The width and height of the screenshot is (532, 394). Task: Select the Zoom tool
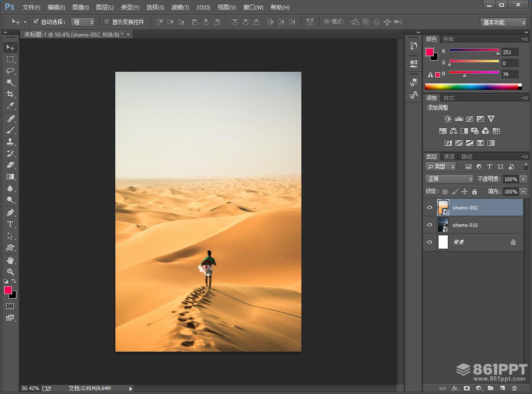click(10, 272)
